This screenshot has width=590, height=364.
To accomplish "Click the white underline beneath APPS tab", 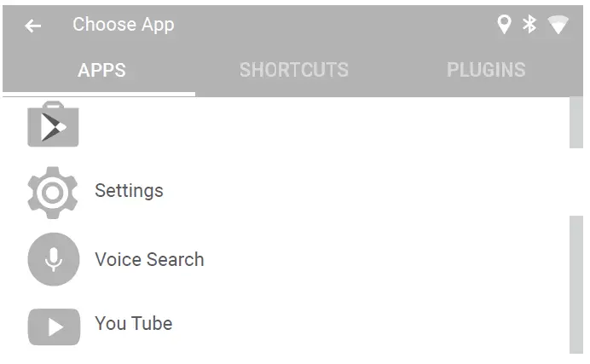I will click(99, 94).
